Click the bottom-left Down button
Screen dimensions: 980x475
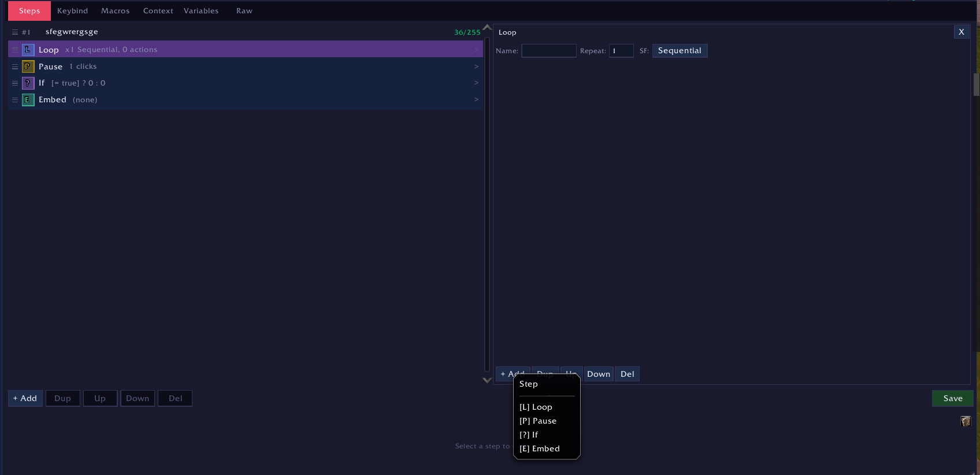pyautogui.click(x=138, y=398)
